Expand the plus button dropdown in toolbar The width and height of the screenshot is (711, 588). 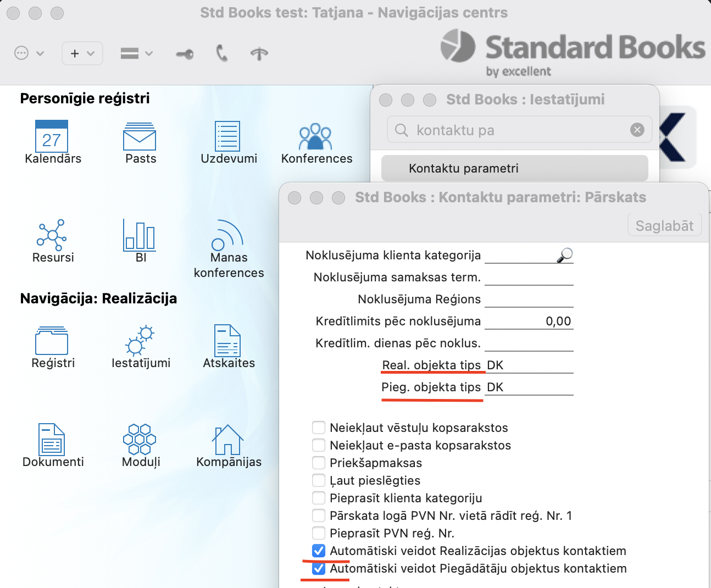click(x=82, y=53)
